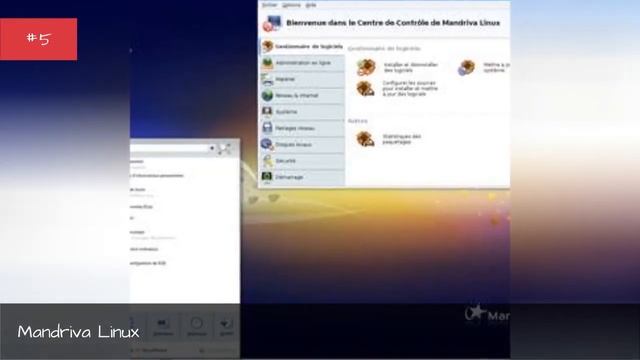The width and height of the screenshot is (640, 360).
Task: Select Disques locaux sidebar category
Action: [302, 144]
